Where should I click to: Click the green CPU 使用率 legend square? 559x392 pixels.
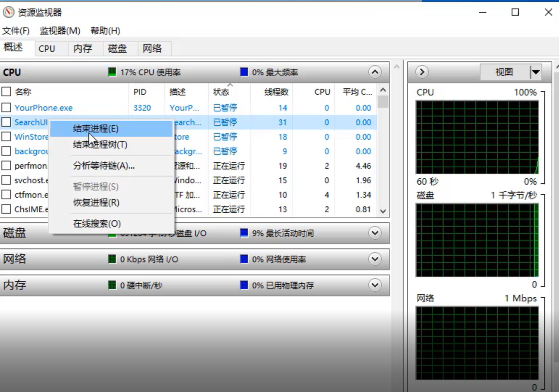[x=111, y=72]
